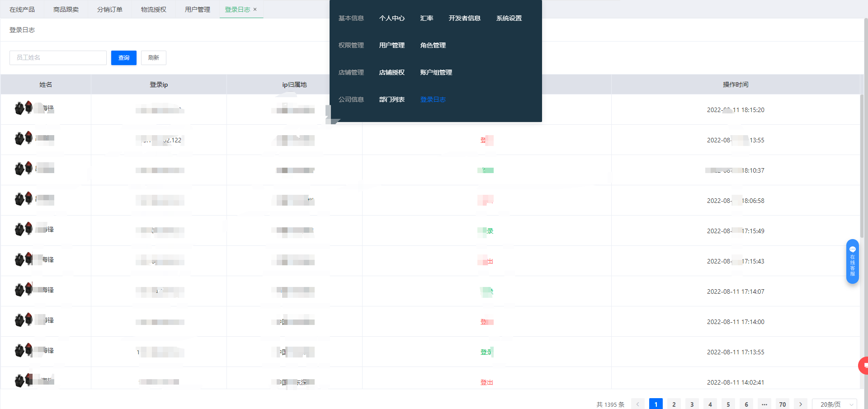Close the 登录日志 tab
Image resolution: width=868 pixels, height=409 pixels.
pos(255,9)
